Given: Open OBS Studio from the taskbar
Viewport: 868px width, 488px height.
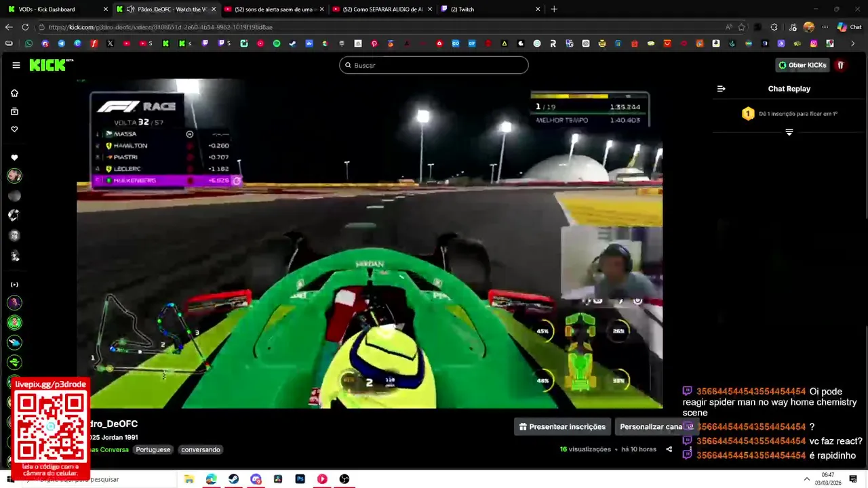Looking at the screenshot, I should 344,479.
